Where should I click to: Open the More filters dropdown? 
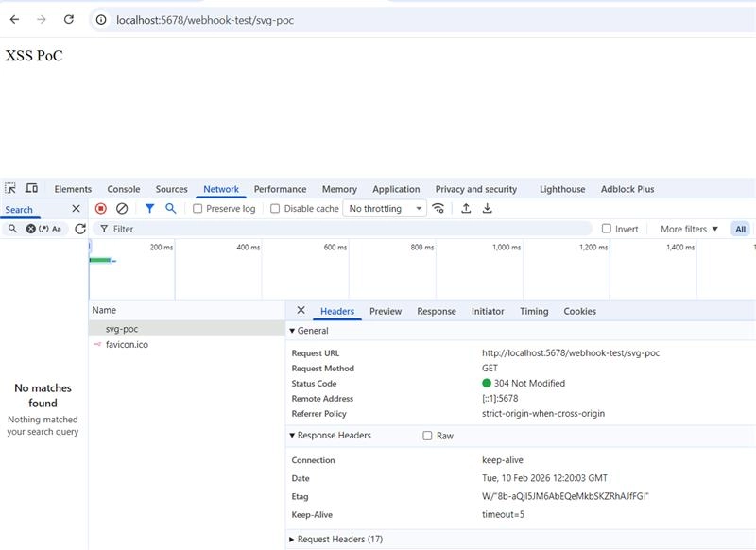tap(689, 229)
